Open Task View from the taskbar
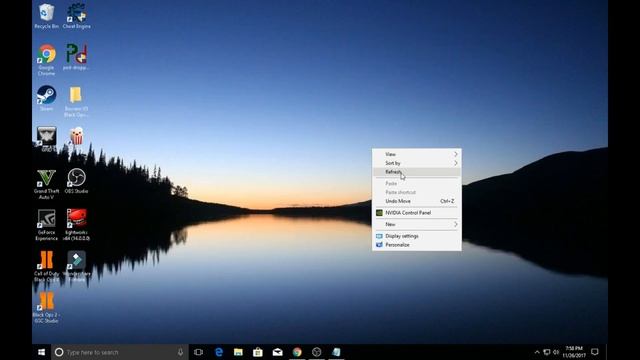The image size is (640, 360). (199, 352)
